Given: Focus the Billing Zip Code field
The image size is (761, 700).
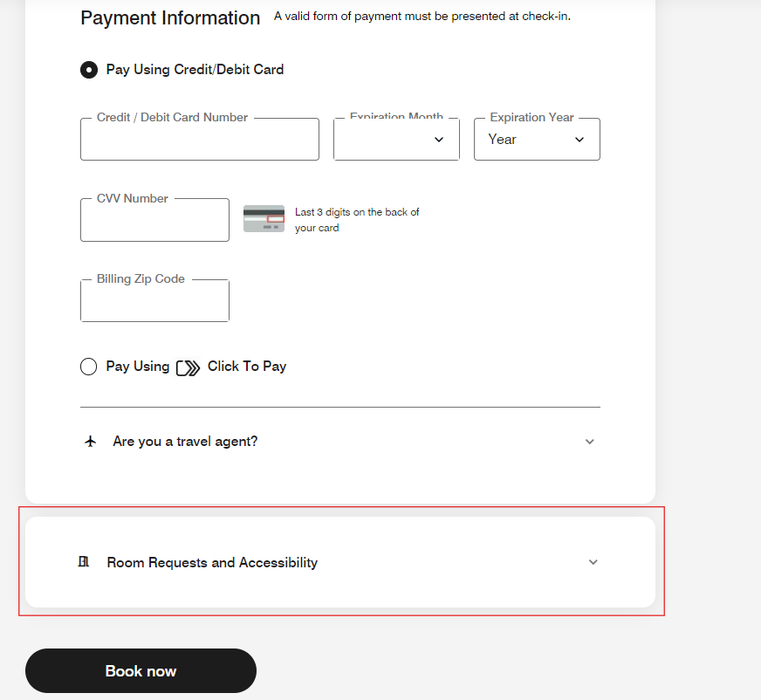Looking at the screenshot, I should pyautogui.click(x=154, y=300).
